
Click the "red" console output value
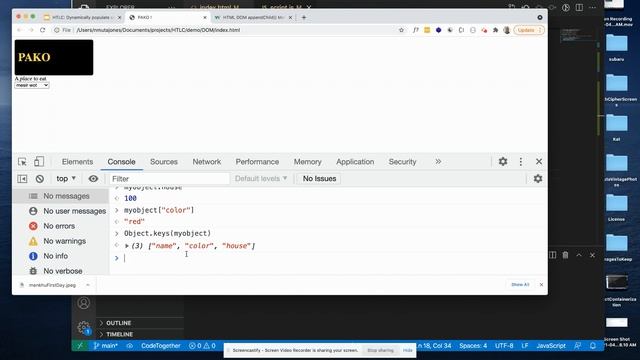[x=134, y=222]
